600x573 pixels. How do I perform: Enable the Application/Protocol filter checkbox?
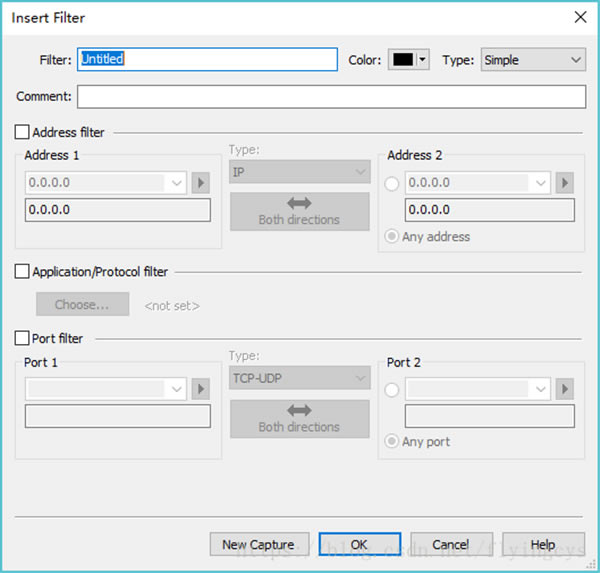(x=23, y=271)
